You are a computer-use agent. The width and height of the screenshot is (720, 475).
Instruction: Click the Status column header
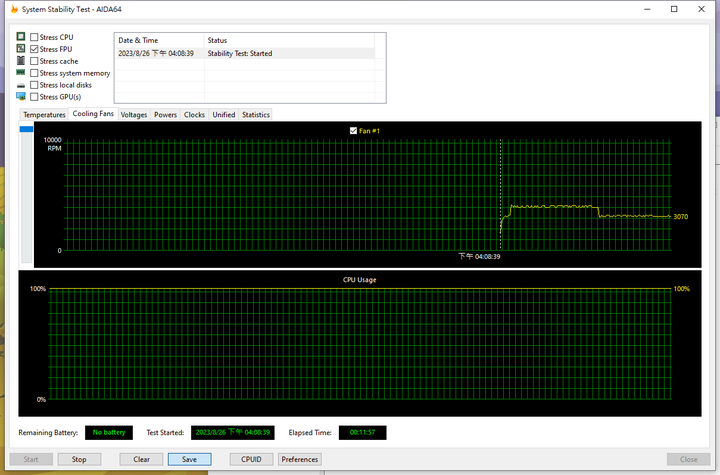(289, 40)
